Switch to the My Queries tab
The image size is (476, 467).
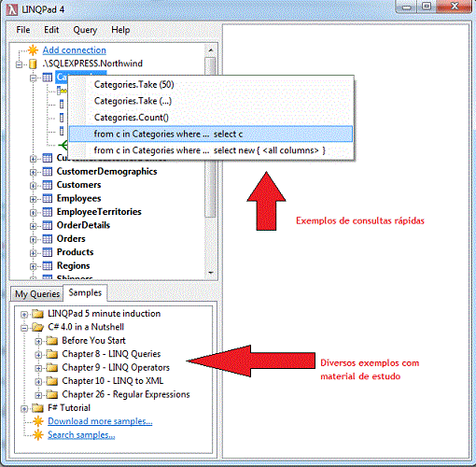[37, 294]
